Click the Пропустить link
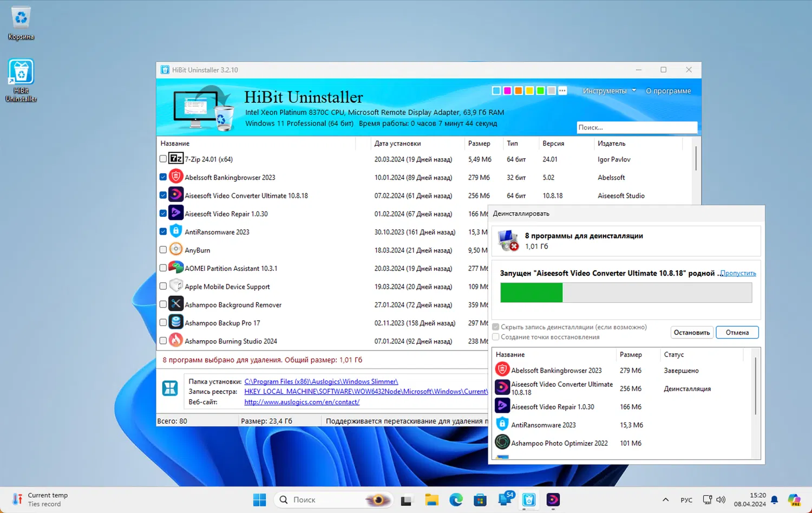Viewport: 812px width, 513px height. (738, 274)
